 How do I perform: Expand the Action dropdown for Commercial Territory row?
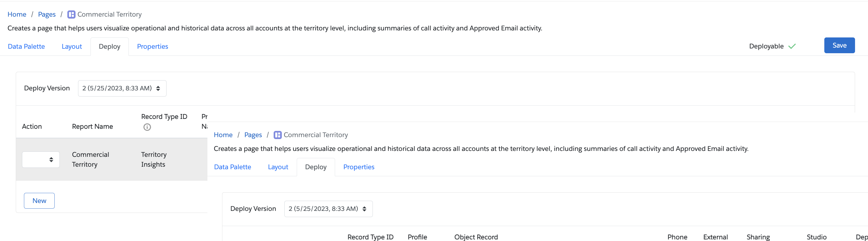[41, 160]
